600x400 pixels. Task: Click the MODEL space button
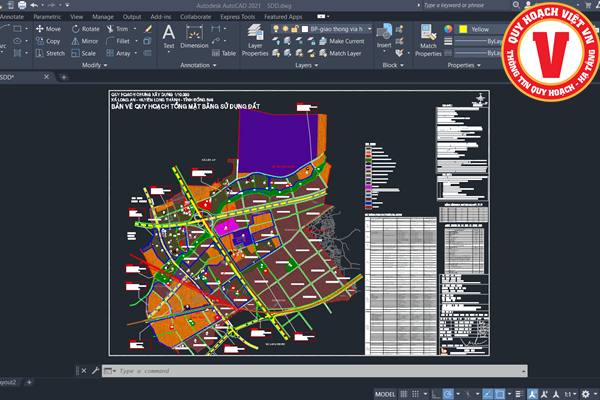384,393
